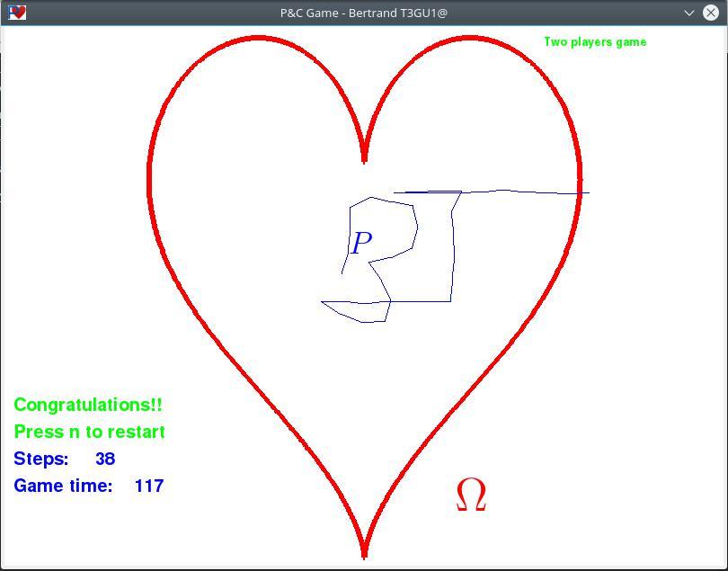
Task: Click the minimize chevron in title bar
Action: coord(689,13)
